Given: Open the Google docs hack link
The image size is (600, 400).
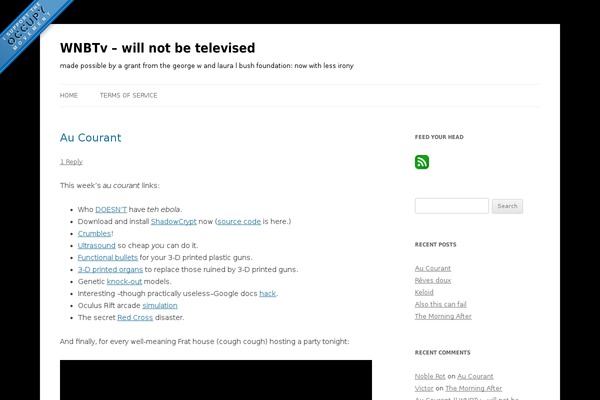Looking at the screenshot, I should click(268, 293).
